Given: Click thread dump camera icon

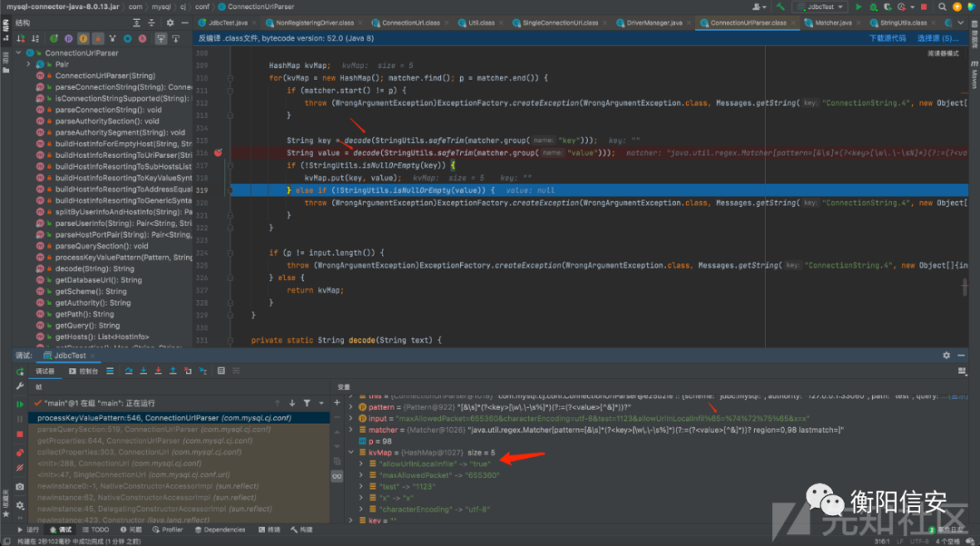Looking at the screenshot, I should tap(20, 487).
